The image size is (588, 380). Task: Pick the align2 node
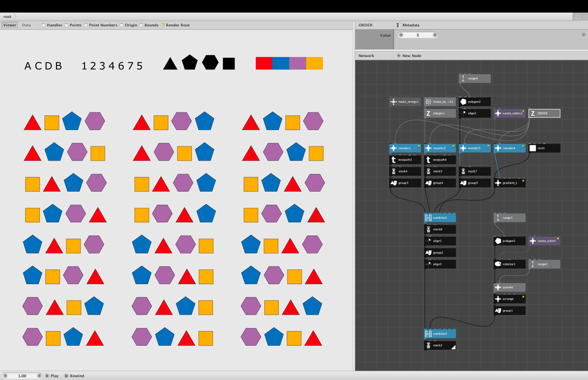pyautogui.click(x=475, y=114)
